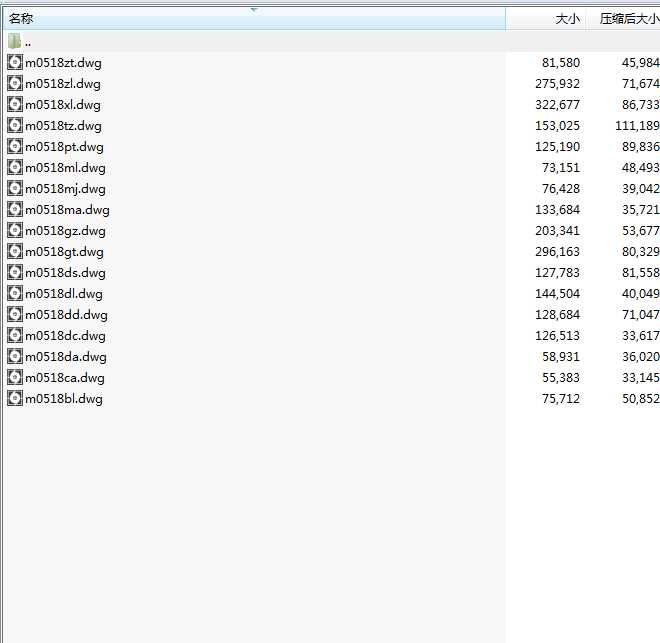Select file name m0518gt.dwg
The image size is (660, 643).
(x=64, y=252)
